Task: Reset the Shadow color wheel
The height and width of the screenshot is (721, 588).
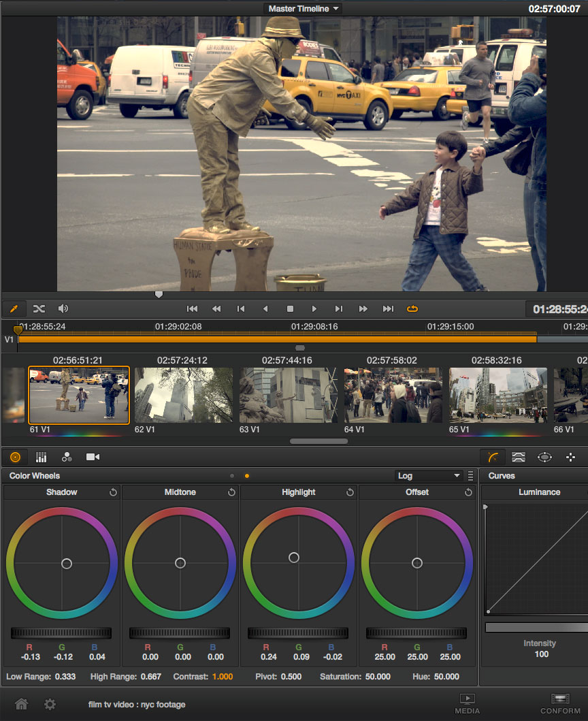Action: point(113,492)
